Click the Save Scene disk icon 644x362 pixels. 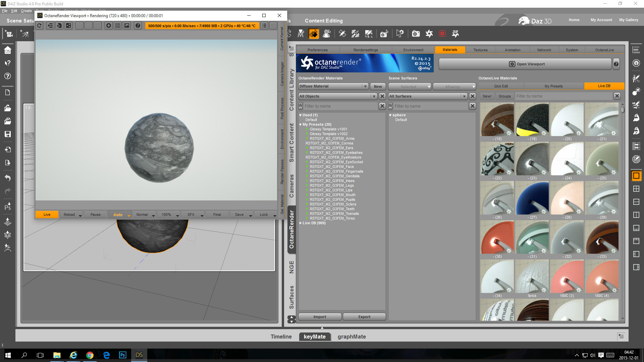tap(7, 134)
